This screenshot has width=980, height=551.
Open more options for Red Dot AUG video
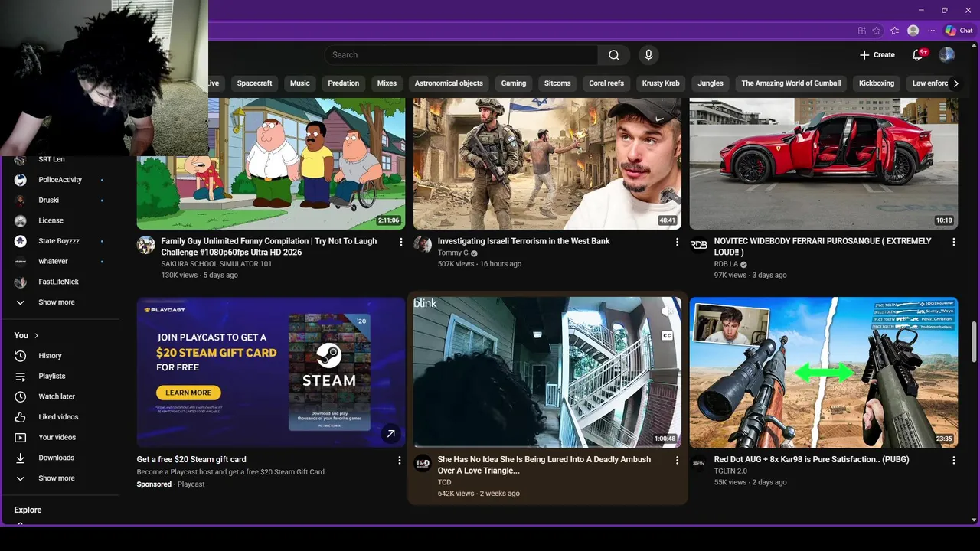point(953,460)
